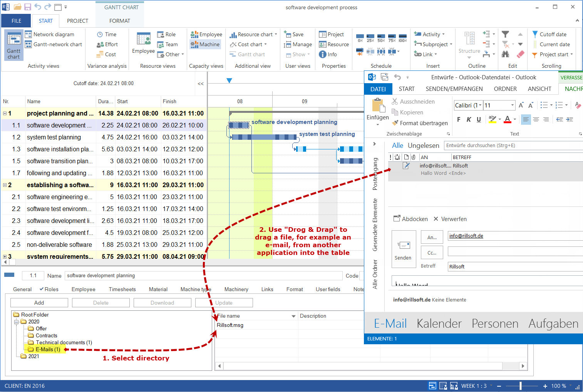The height and width of the screenshot is (392, 583).
Task: Open Resource properties
Action: click(334, 44)
